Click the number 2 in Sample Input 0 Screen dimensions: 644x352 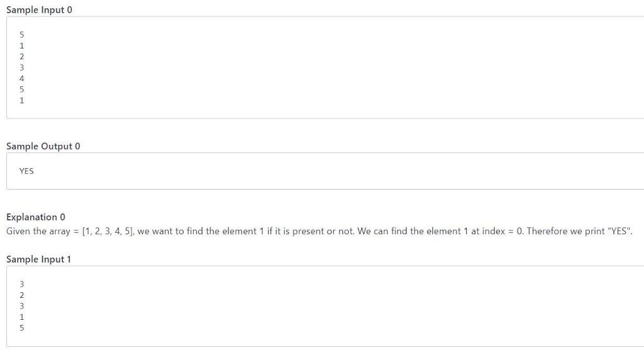coord(22,57)
